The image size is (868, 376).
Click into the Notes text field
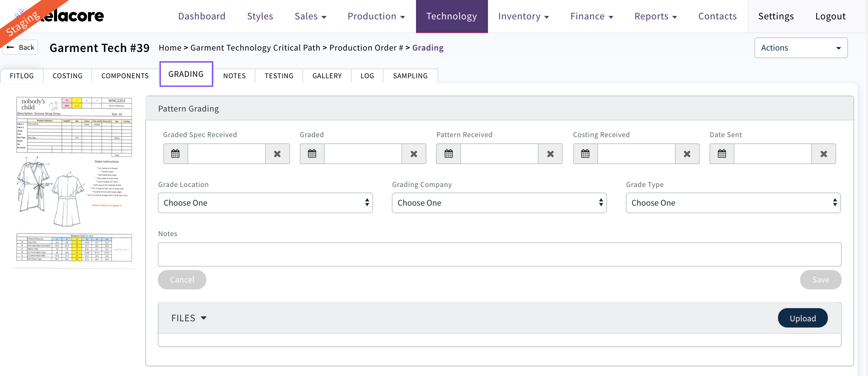pyautogui.click(x=499, y=254)
